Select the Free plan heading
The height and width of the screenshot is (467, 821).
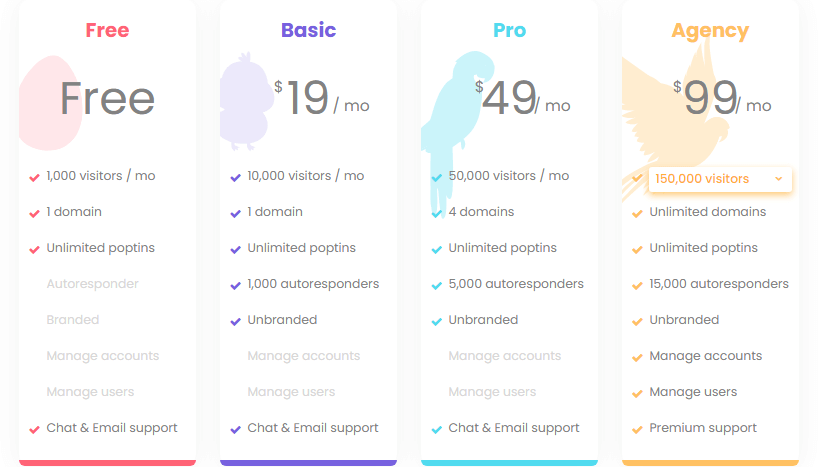(x=107, y=30)
